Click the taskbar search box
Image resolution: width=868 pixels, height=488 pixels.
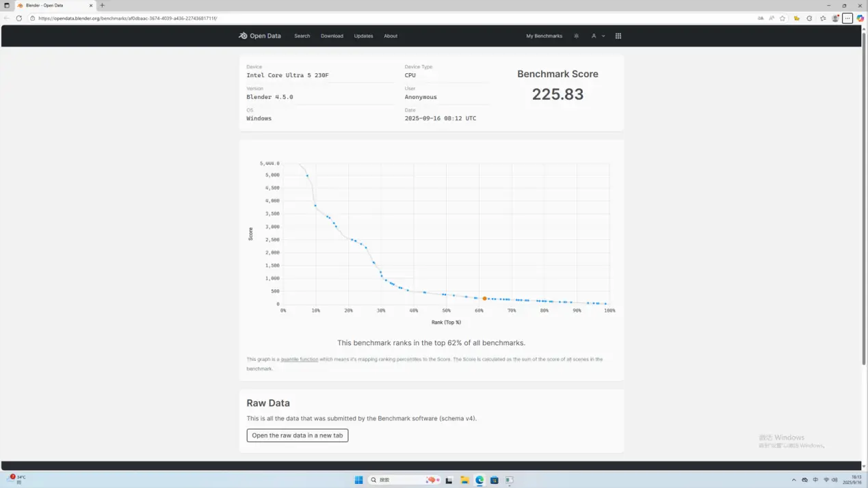coord(404,480)
